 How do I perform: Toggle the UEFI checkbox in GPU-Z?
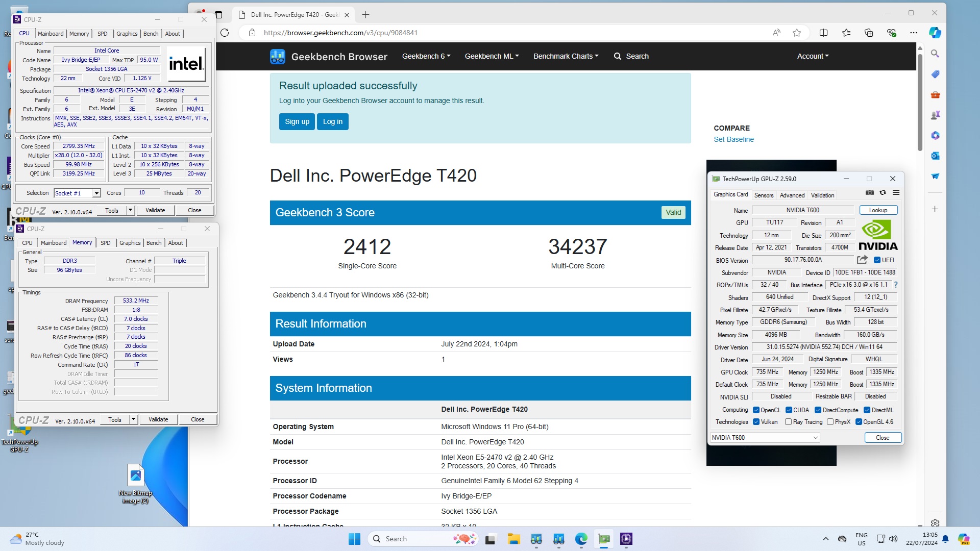(x=877, y=260)
